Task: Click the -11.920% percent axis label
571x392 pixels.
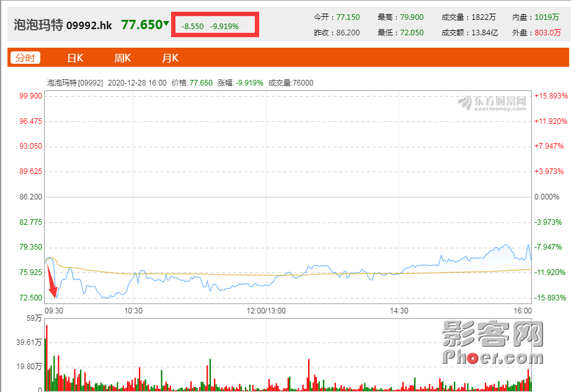Action: 550,272
